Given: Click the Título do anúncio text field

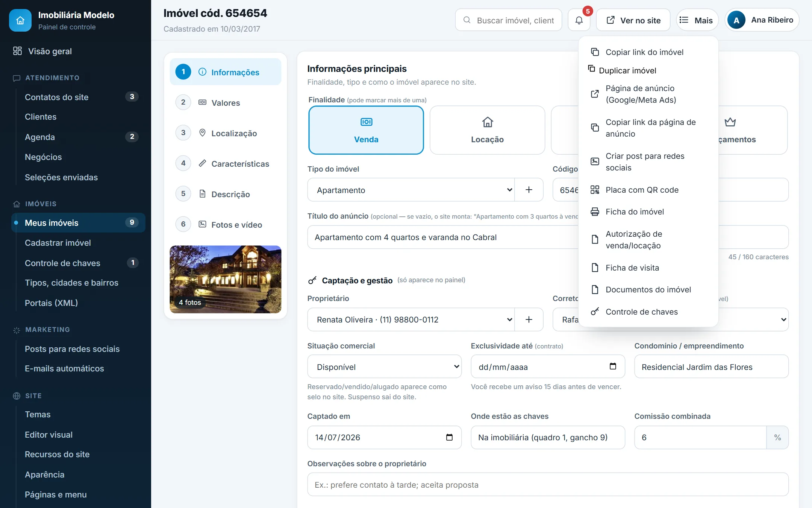Looking at the screenshot, I should pos(443,237).
